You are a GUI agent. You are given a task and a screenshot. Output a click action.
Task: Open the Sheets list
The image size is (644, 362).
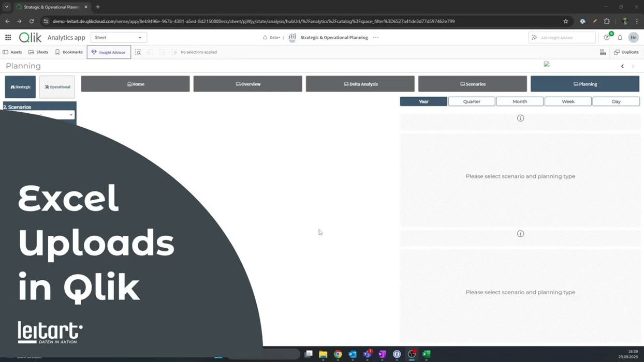pyautogui.click(x=38, y=52)
